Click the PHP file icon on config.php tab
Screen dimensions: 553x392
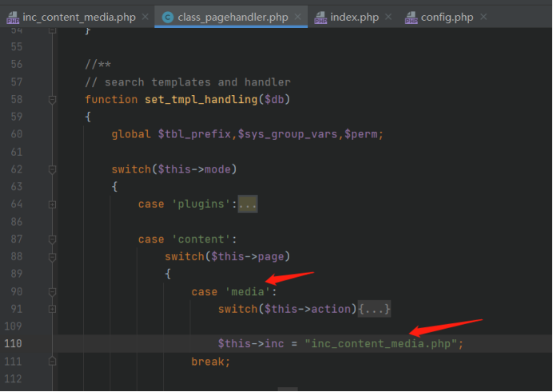412,18
